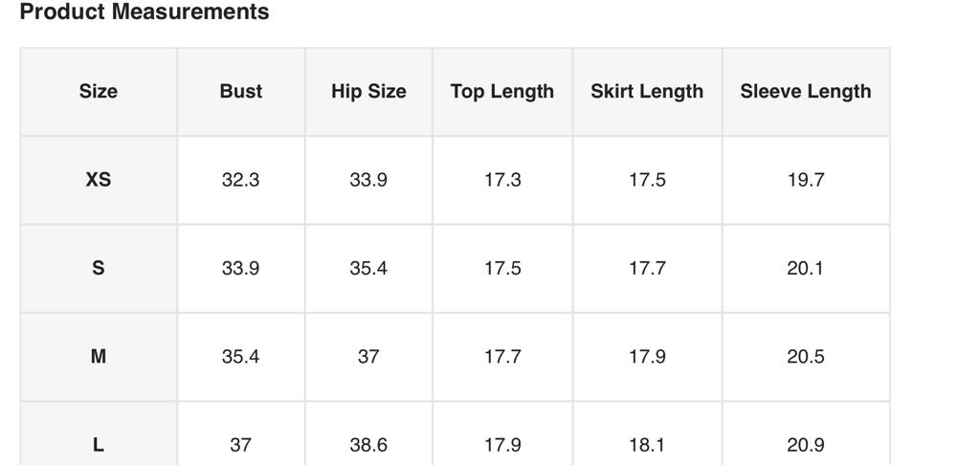Click XS sleeve length value 19.7
The width and height of the screenshot is (980, 465).
[x=806, y=180]
